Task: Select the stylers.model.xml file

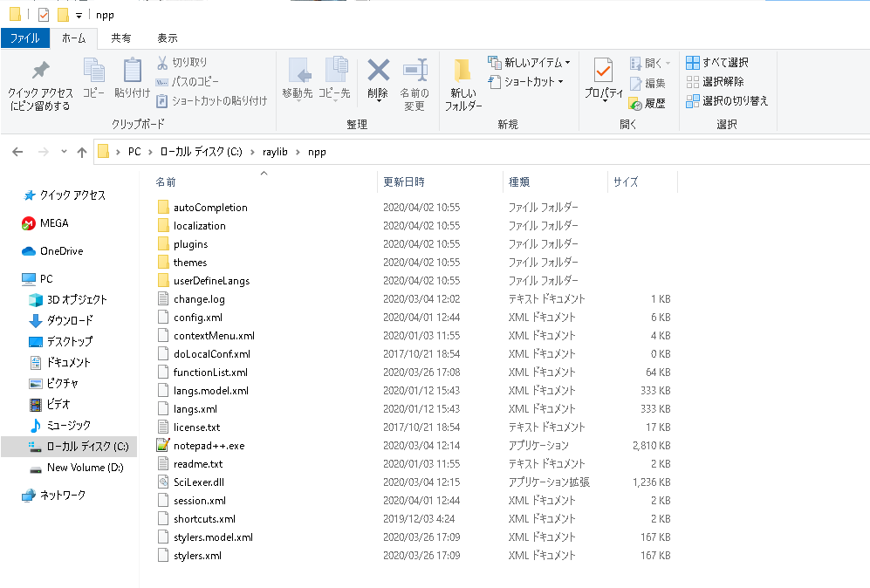Action: pos(205,537)
